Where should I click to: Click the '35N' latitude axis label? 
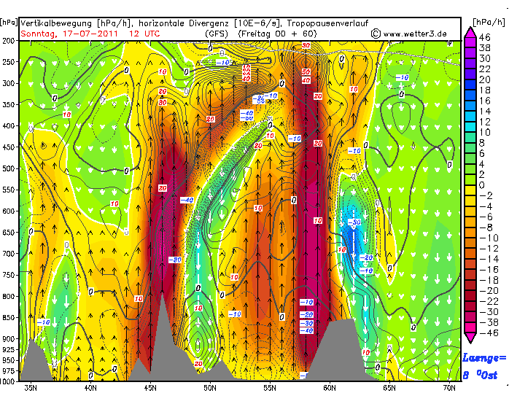coord(31,388)
